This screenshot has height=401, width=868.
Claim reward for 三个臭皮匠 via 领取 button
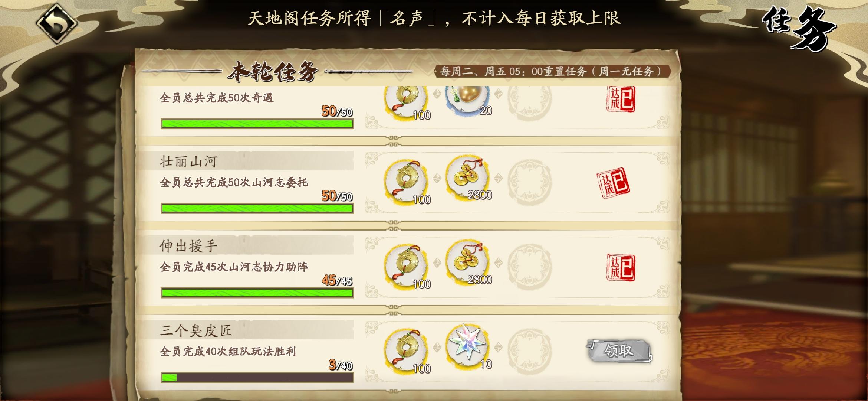pyautogui.click(x=618, y=351)
